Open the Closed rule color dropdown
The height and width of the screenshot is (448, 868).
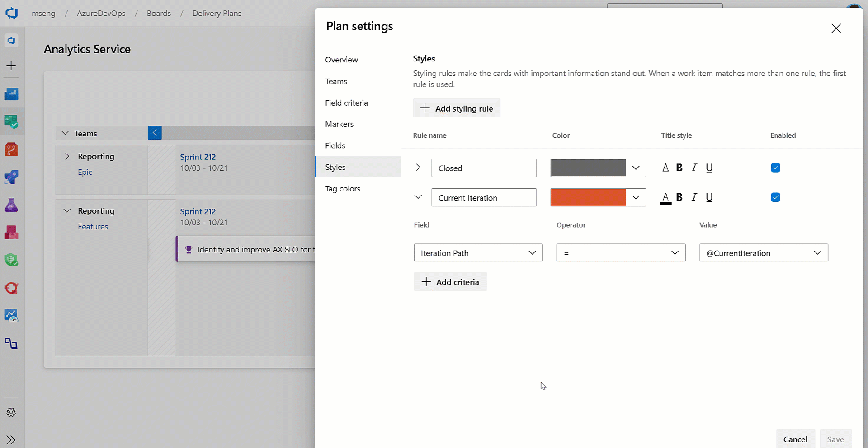[x=636, y=168]
